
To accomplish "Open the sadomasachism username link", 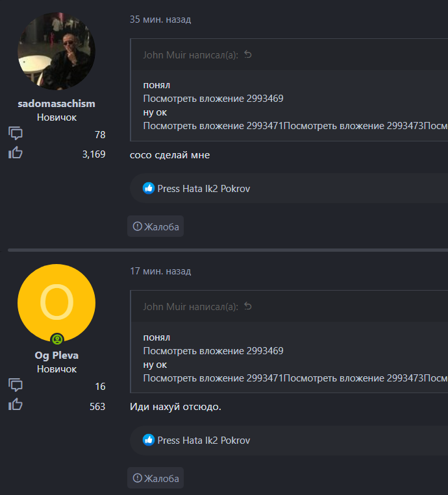I will click(56, 104).
